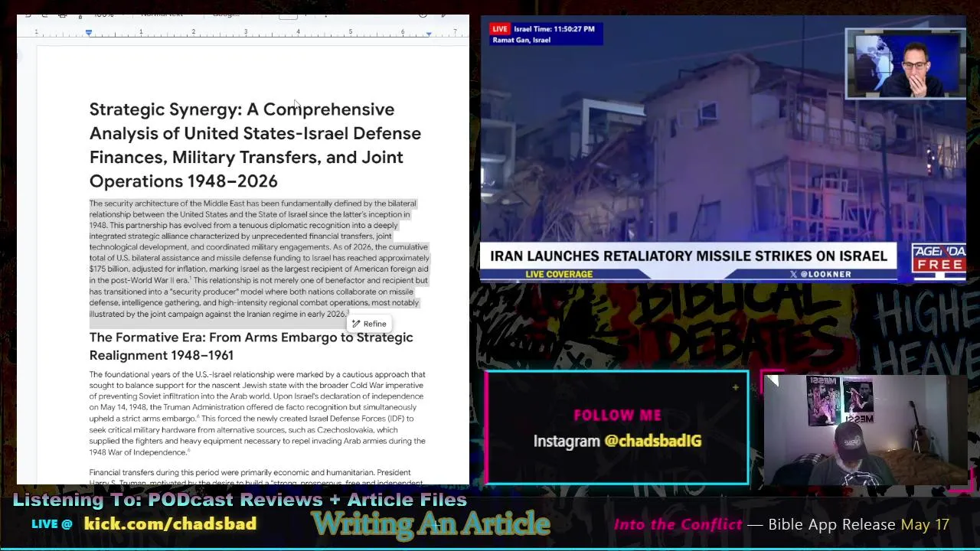The width and height of the screenshot is (980, 551).
Task: Select the left indent marker on the ruler
Action: pos(89,32)
